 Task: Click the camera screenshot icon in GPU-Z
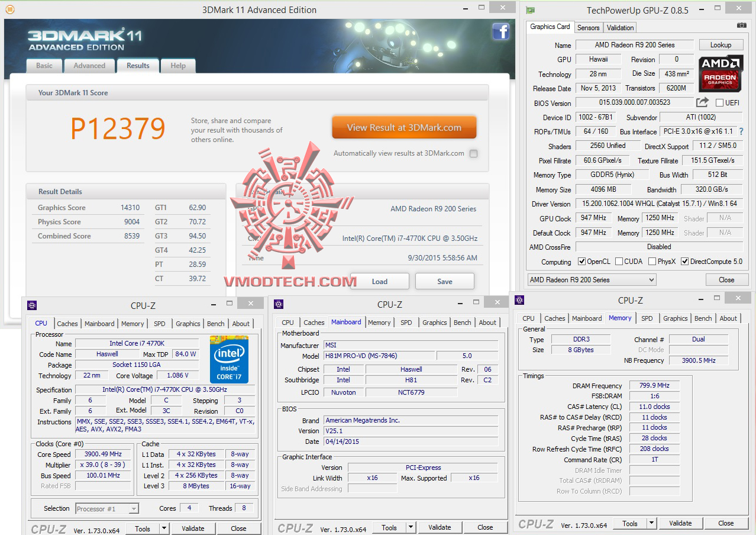click(741, 26)
